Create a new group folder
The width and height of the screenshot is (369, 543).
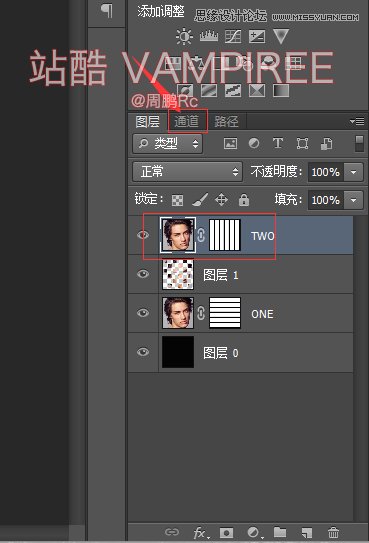[280, 532]
